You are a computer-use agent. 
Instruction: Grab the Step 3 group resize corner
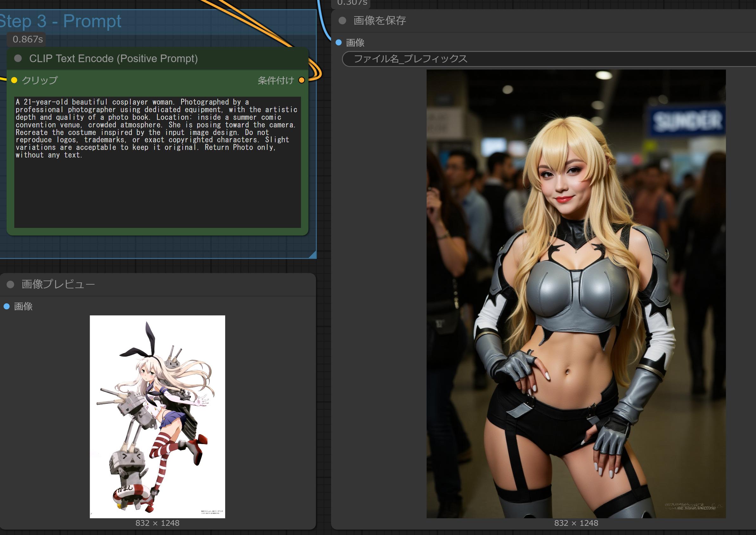click(313, 255)
